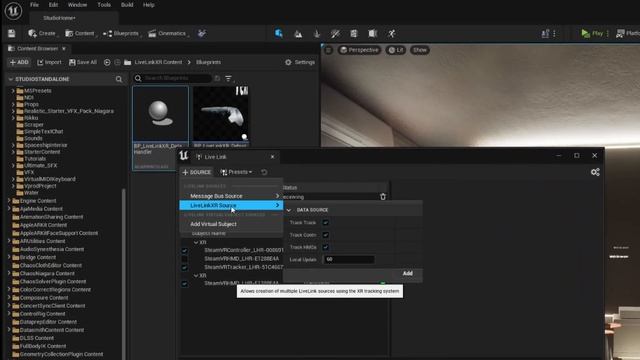Click the Save All button
The width and height of the screenshot is (640, 360).
(x=83, y=62)
